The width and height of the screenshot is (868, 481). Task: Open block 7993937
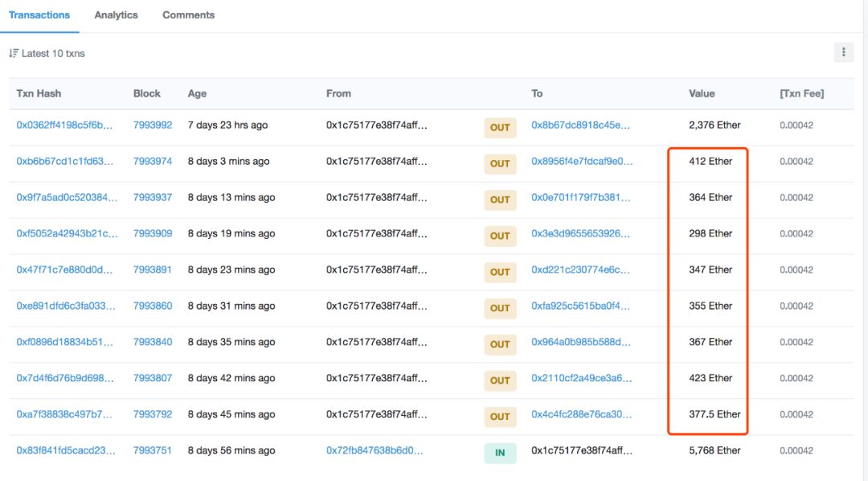tap(153, 197)
